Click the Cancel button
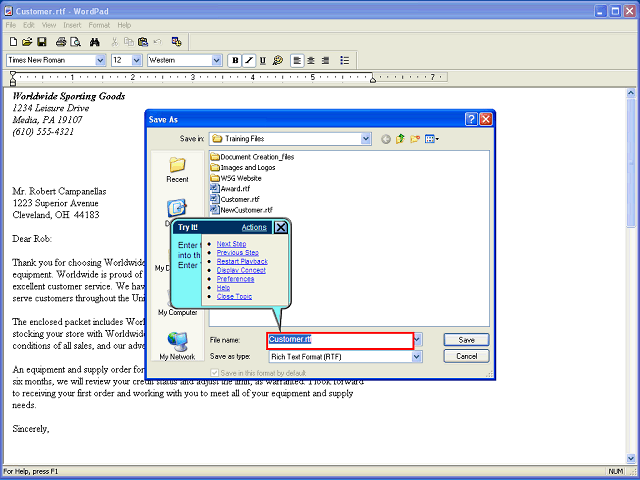Image resolution: width=640 pixels, height=480 pixels. pyautogui.click(x=467, y=356)
